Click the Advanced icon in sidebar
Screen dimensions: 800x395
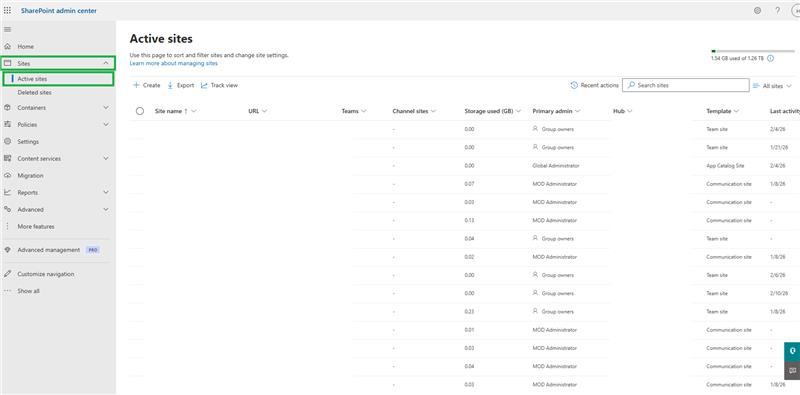(7, 209)
